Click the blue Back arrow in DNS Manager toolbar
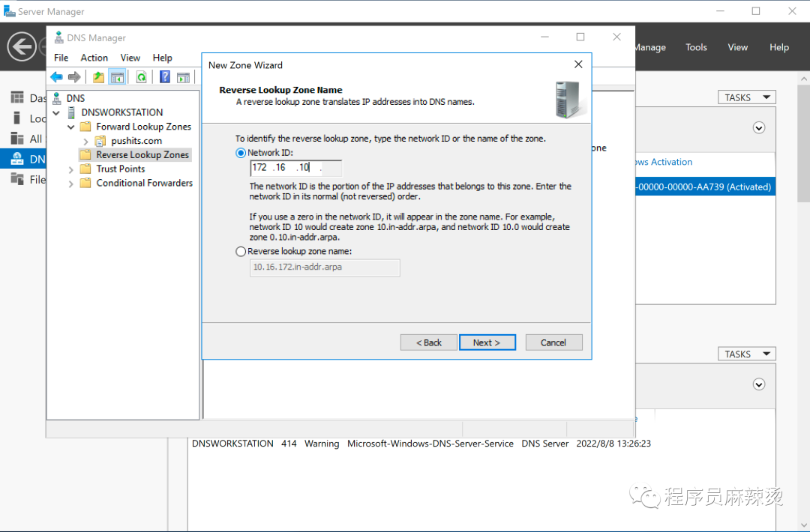 pyautogui.click(x=57, y=77)
